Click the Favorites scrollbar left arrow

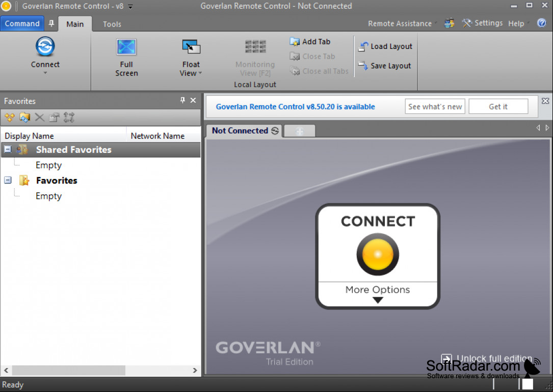6,370
